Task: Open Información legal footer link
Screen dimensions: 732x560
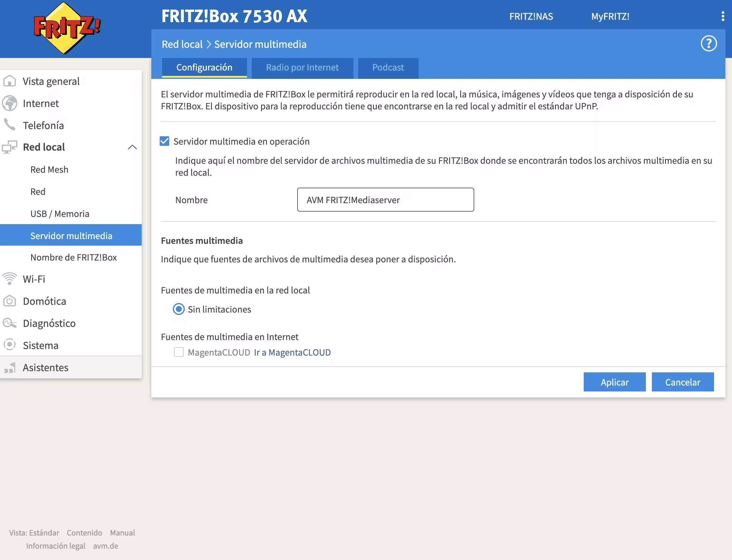Action: [56, 546]
